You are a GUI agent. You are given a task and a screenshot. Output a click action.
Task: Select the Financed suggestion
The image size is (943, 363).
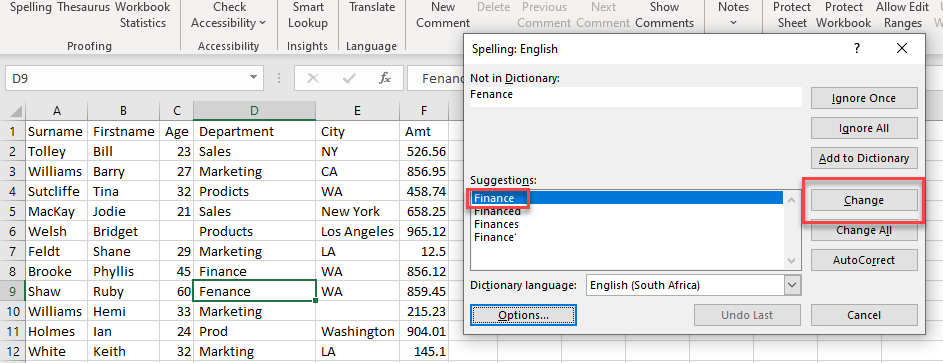[x=627, y=212]
